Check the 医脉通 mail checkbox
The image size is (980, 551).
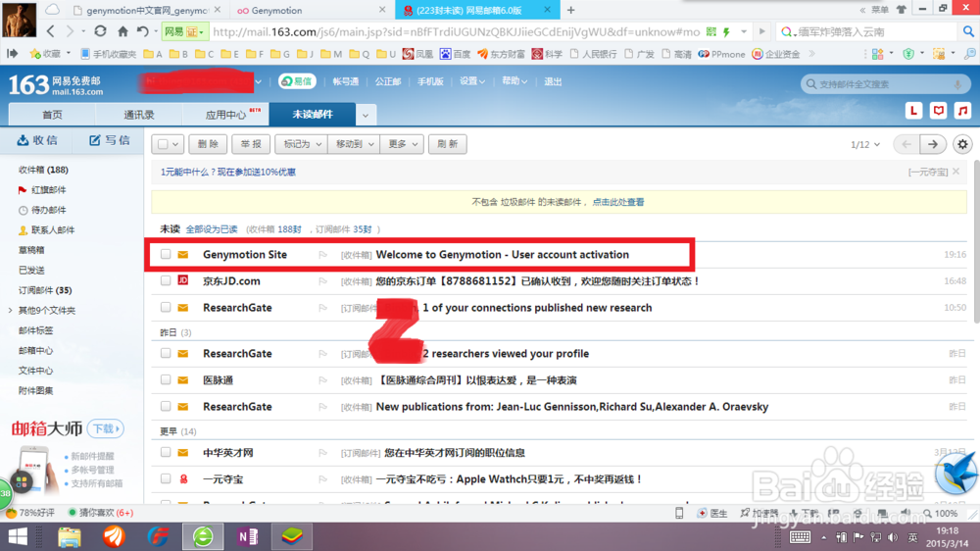(x=166, y=379)
